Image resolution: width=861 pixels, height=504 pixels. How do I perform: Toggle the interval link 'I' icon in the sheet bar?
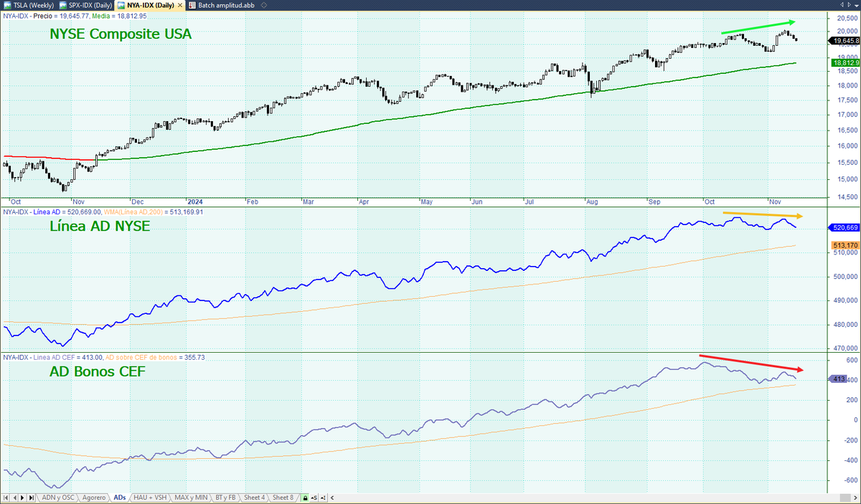[x=324, y=497]
